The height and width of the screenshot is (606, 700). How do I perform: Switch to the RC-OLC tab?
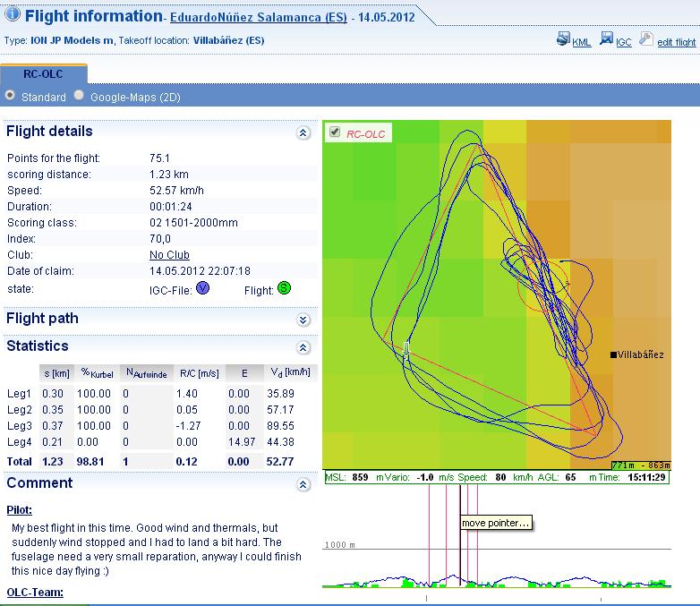click(43, 74)
